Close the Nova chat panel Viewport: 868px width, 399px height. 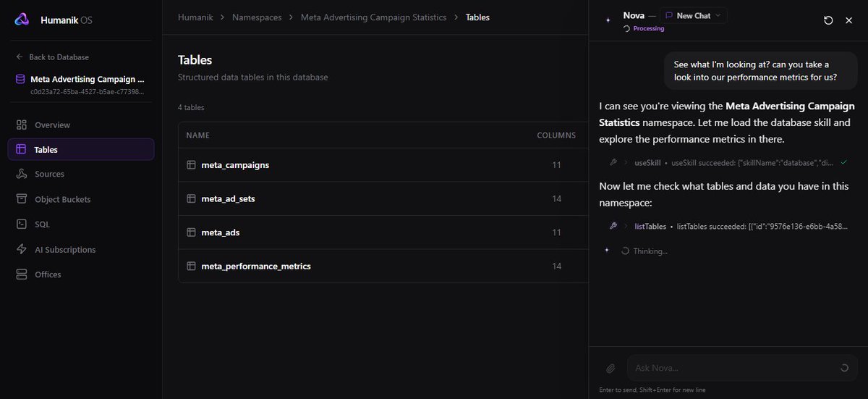849,20
